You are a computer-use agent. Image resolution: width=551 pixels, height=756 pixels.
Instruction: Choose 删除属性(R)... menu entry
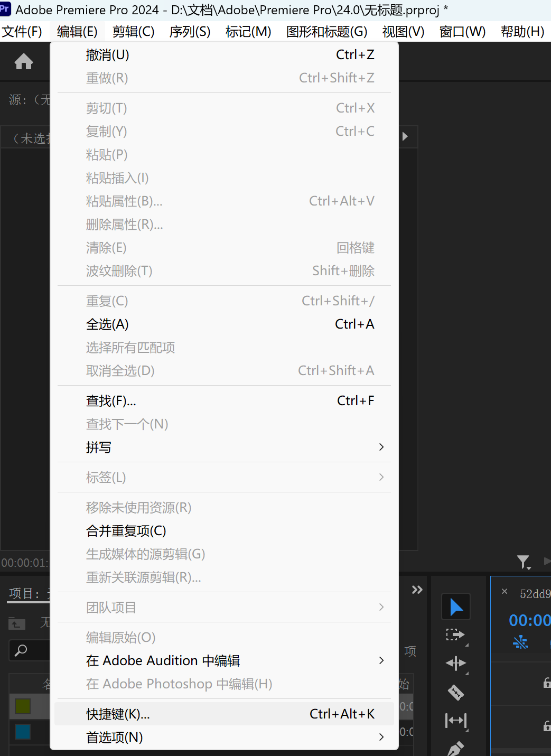click(224, 225)
